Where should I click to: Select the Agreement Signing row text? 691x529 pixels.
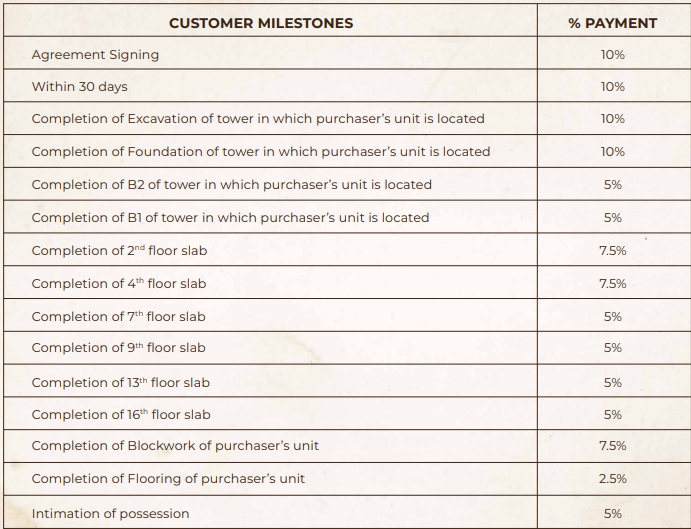pyautogui.click(x=95, y=55)
